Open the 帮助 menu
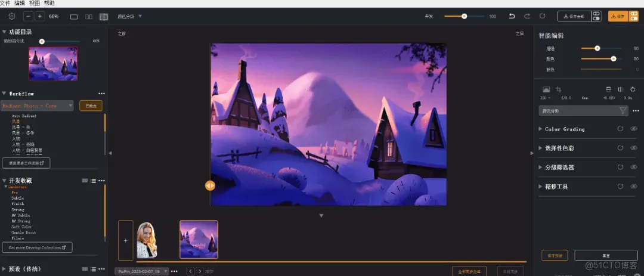The image size is (644, 276). click(x=49, y=4)
